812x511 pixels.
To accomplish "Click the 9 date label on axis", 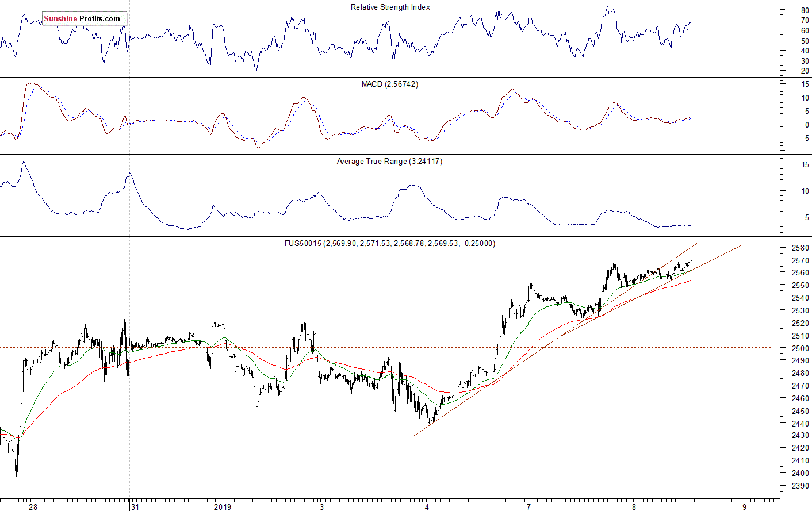I will coord(744,507).
